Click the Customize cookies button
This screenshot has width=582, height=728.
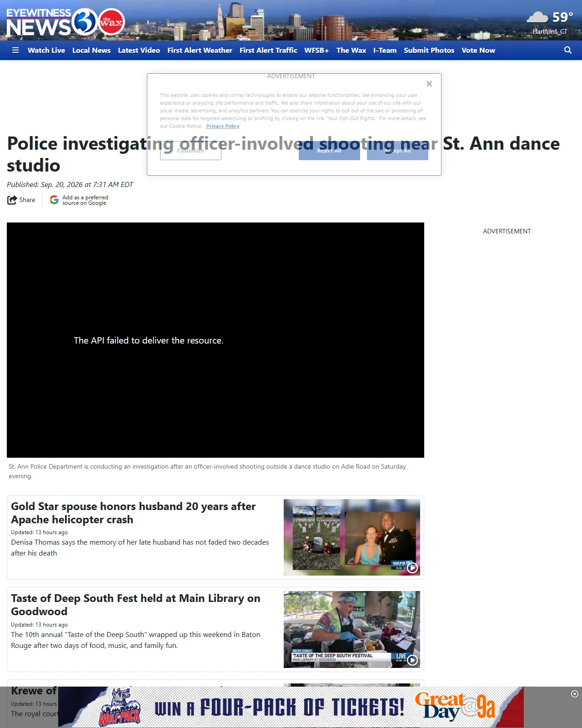191,151
